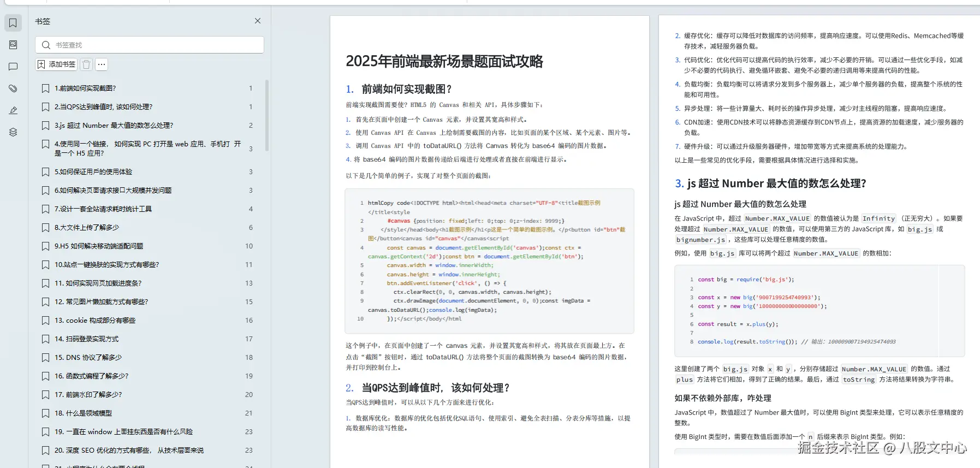Open the signature pen icon in sidebar
Viewport: 980px width, 468px height.
13,110
